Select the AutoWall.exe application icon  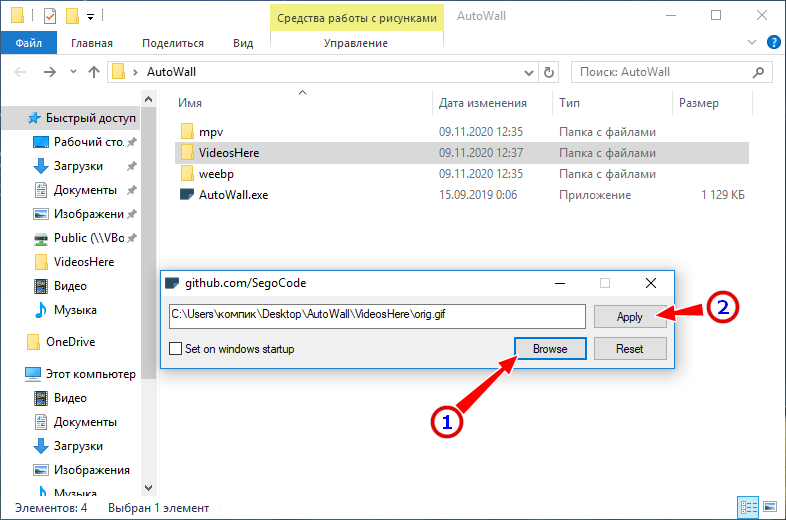coord(186,195)
